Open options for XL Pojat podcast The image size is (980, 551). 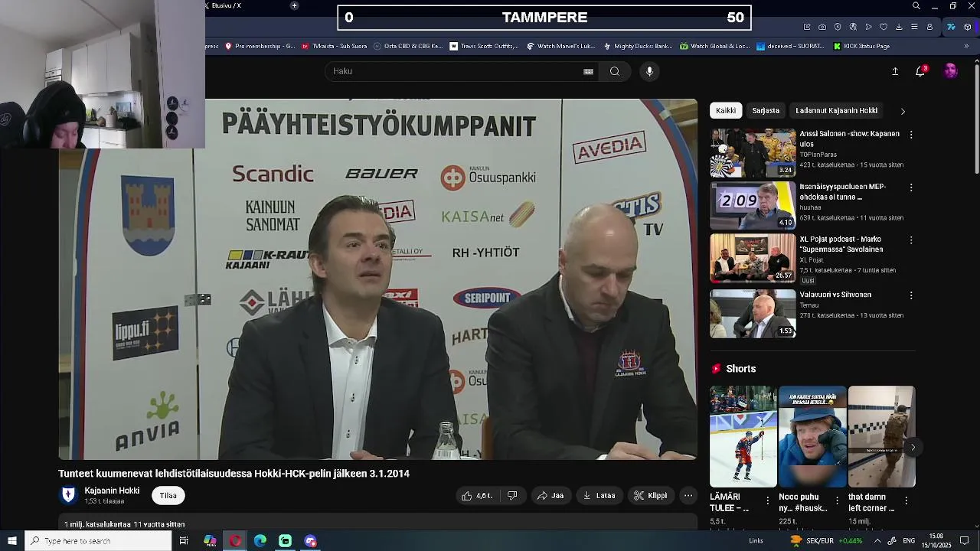click(x=911, y=240)
